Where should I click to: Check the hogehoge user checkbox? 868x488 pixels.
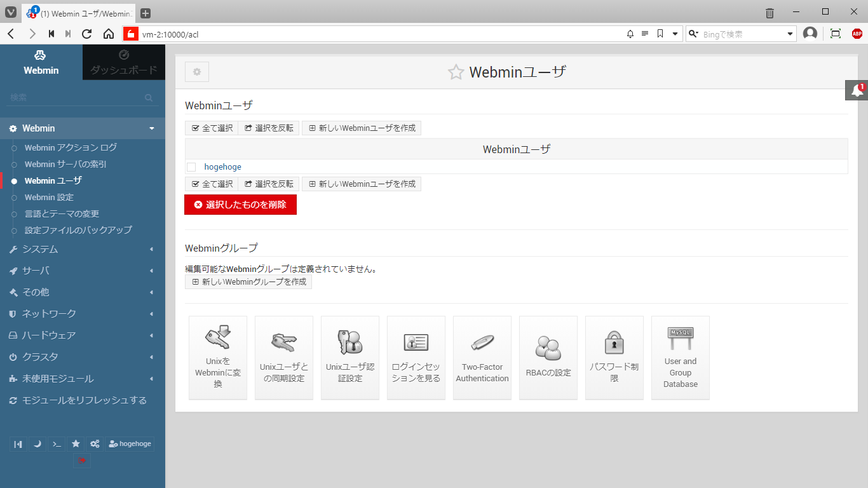pos(191,167)
